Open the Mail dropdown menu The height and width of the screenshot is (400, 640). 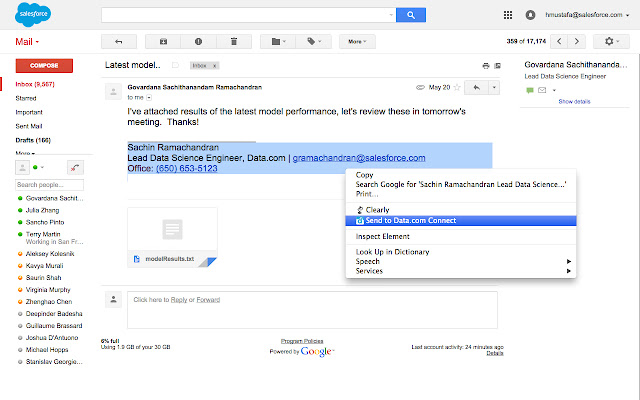pos(27,42)
